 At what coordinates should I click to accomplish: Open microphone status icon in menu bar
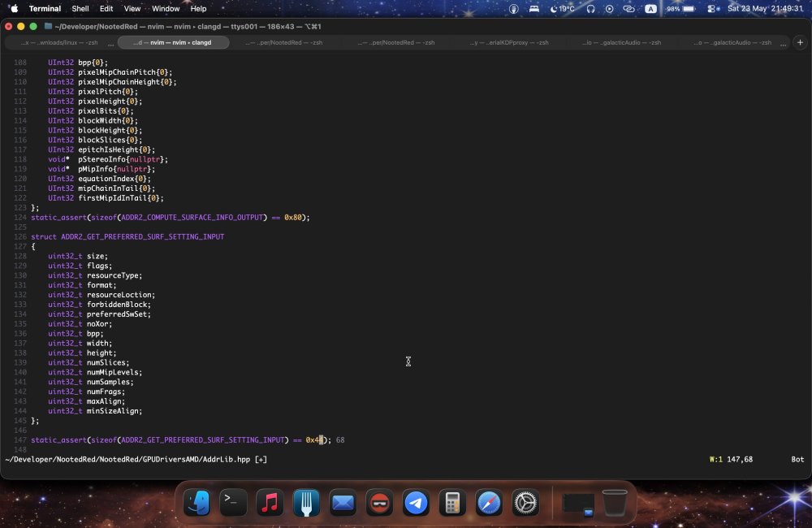pos(513,9)
